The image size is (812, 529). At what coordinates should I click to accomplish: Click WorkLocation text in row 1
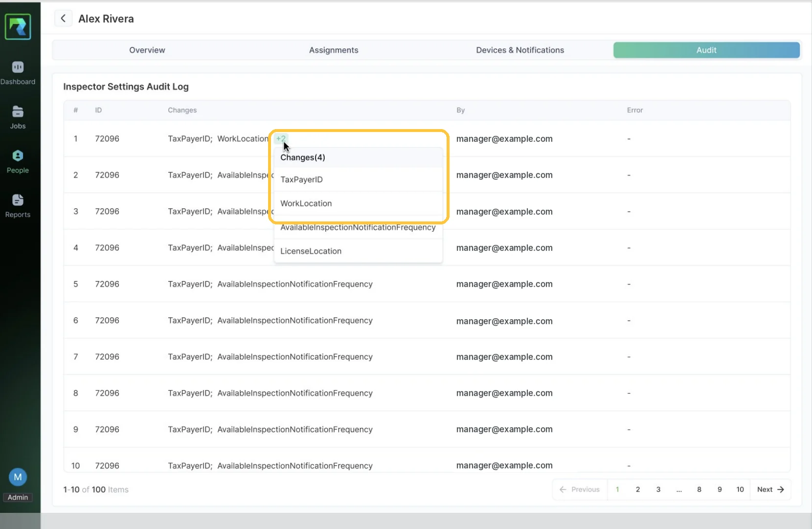243,139
